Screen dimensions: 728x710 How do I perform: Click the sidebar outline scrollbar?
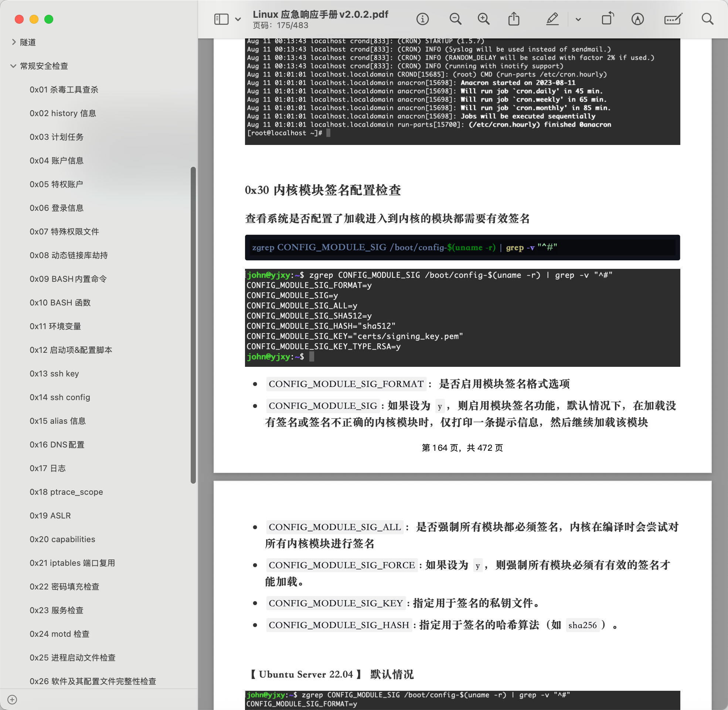(193, 325)
